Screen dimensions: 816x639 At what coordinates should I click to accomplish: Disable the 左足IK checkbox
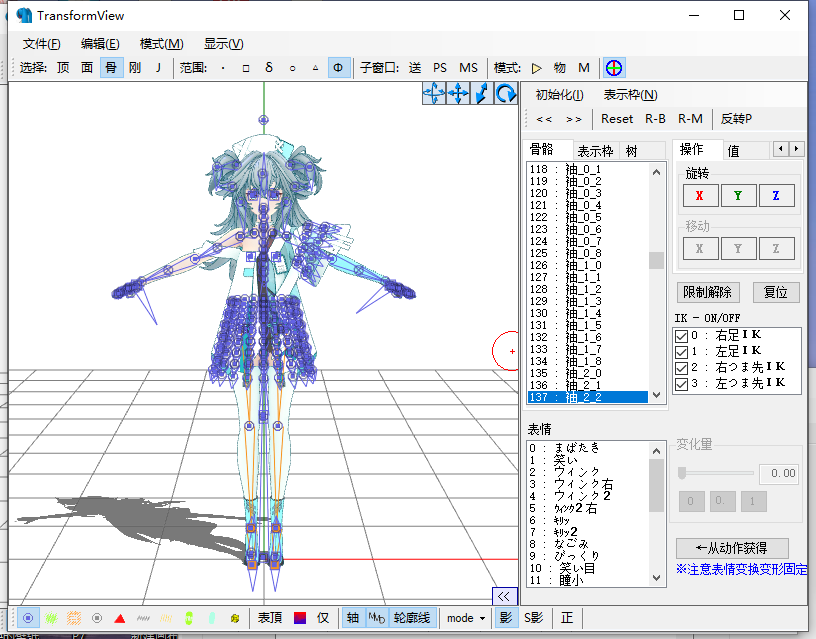point(681,352)
